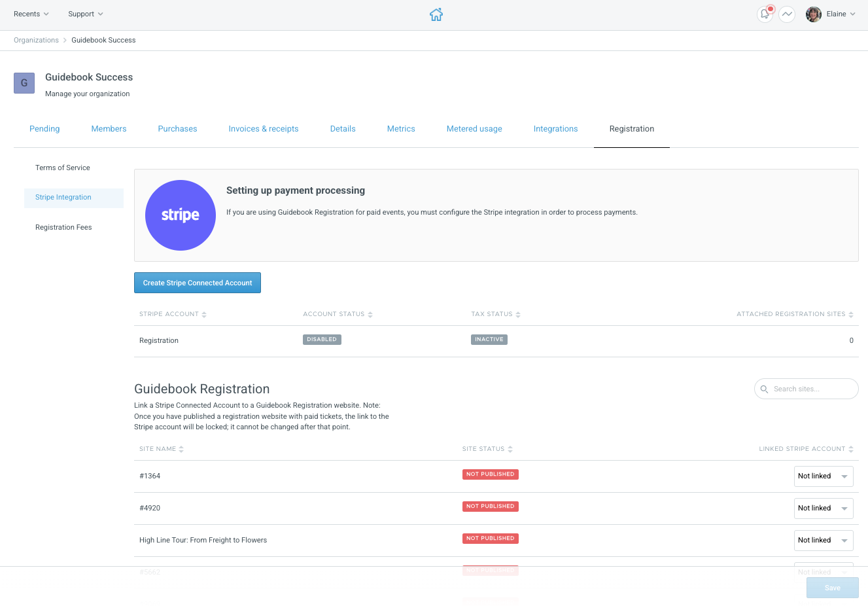Open the Invoices & receipts tab
Viewport: 868px width, 606px height.
[x=264, y=129]
